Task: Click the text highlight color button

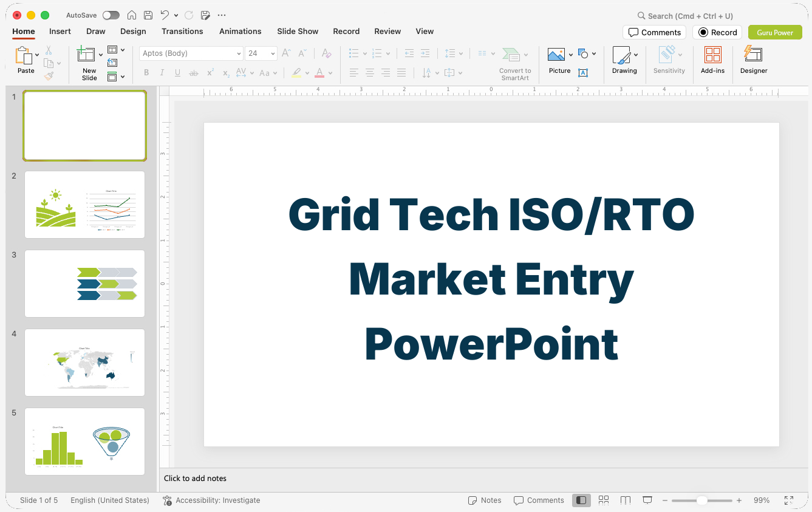Action: click(296, 73)
